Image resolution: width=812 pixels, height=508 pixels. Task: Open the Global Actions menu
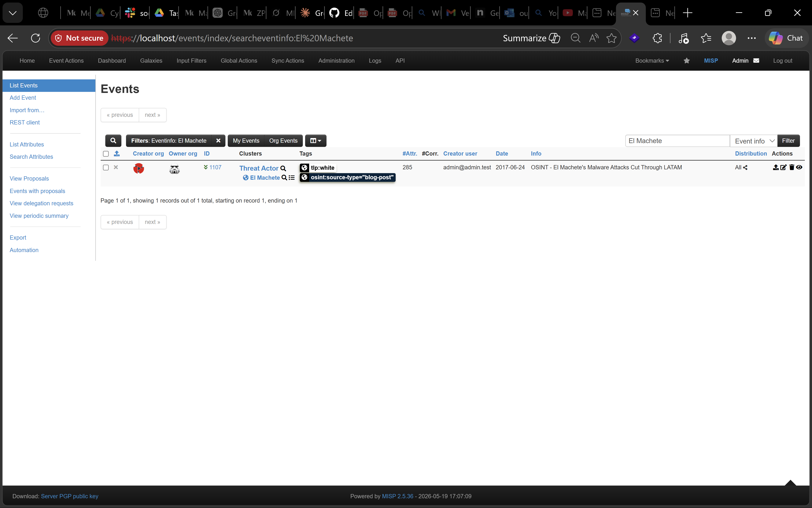point(239,61)
